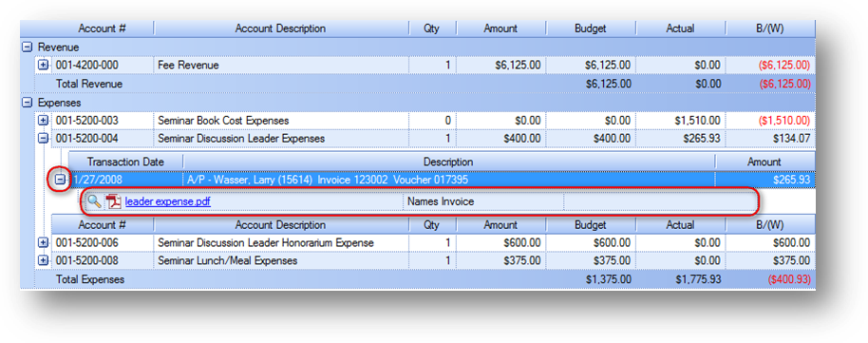Select Seminar Book Cost Expenses cell

[281, 121]
